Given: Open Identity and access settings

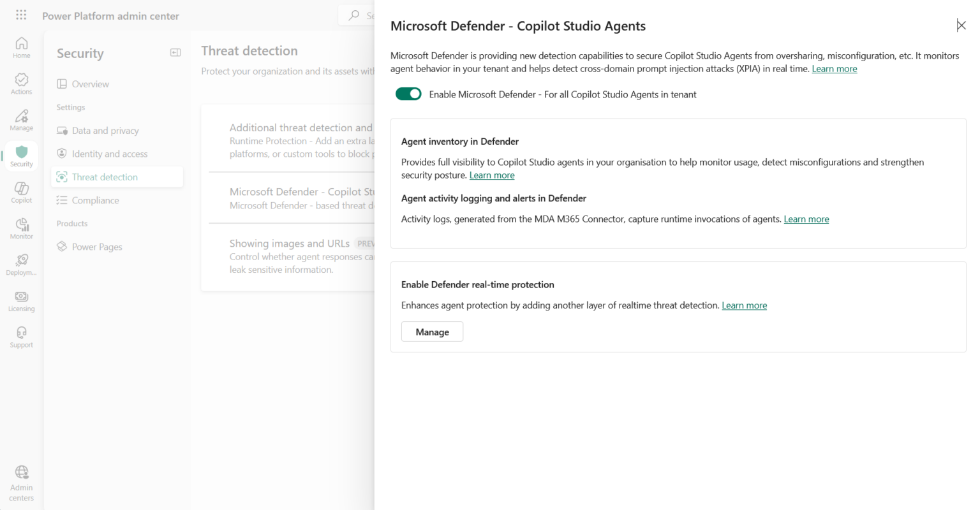Looking at the screenshot, I should pyautogui.click(x=117, y=154).
